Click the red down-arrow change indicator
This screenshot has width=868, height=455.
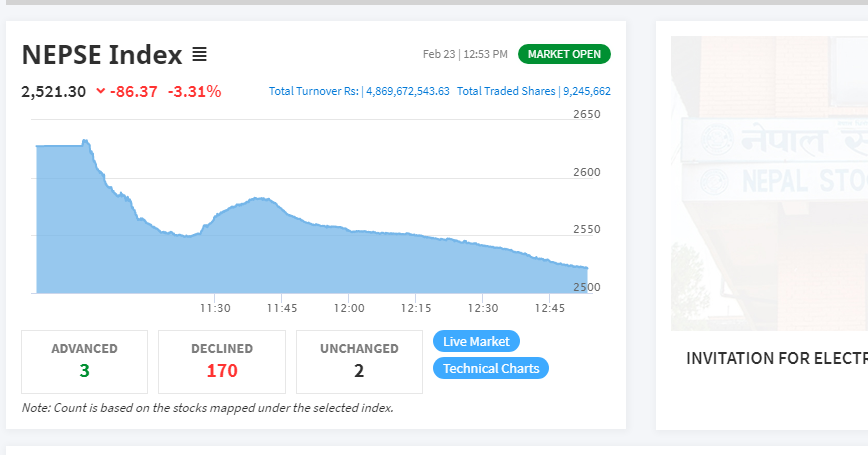pos(101,91)
